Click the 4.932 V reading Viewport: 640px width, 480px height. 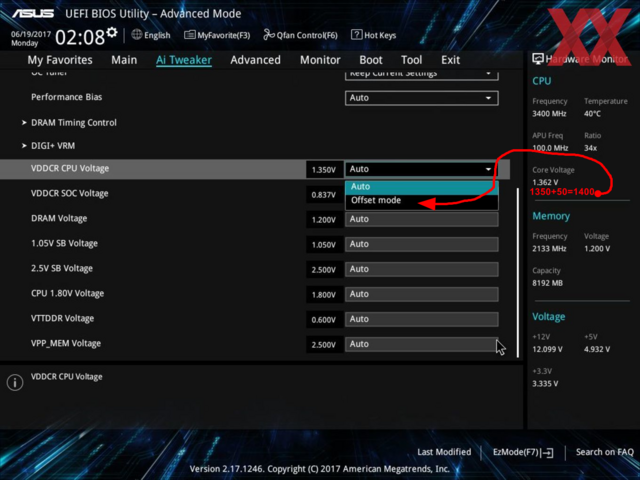(597, 349)
